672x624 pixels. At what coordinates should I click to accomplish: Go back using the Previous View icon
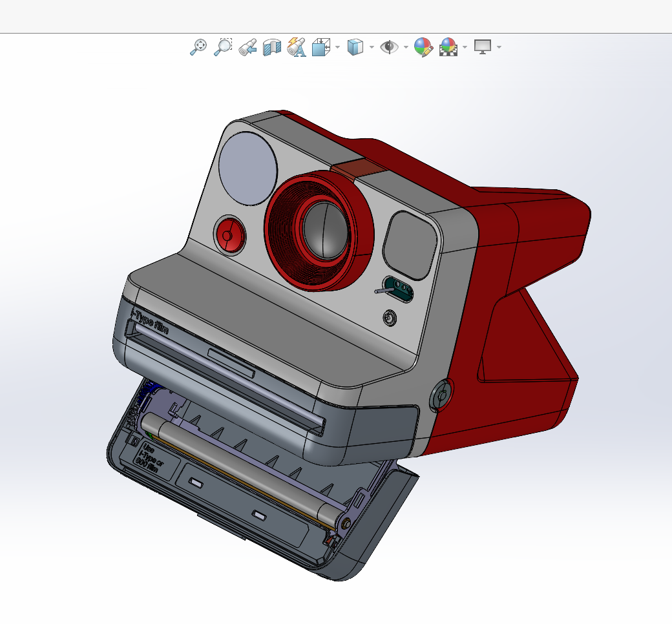[247, 47]
